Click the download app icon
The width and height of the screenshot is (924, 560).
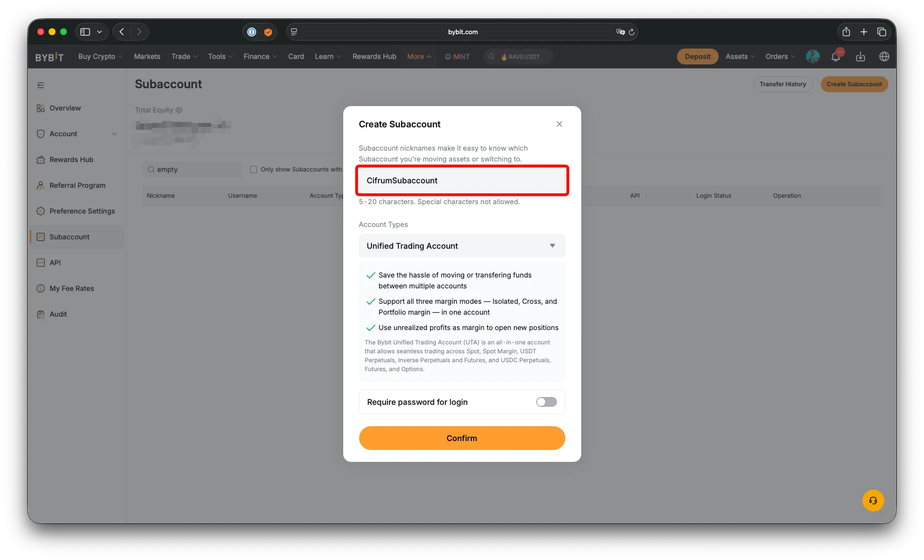coord(861,56)
